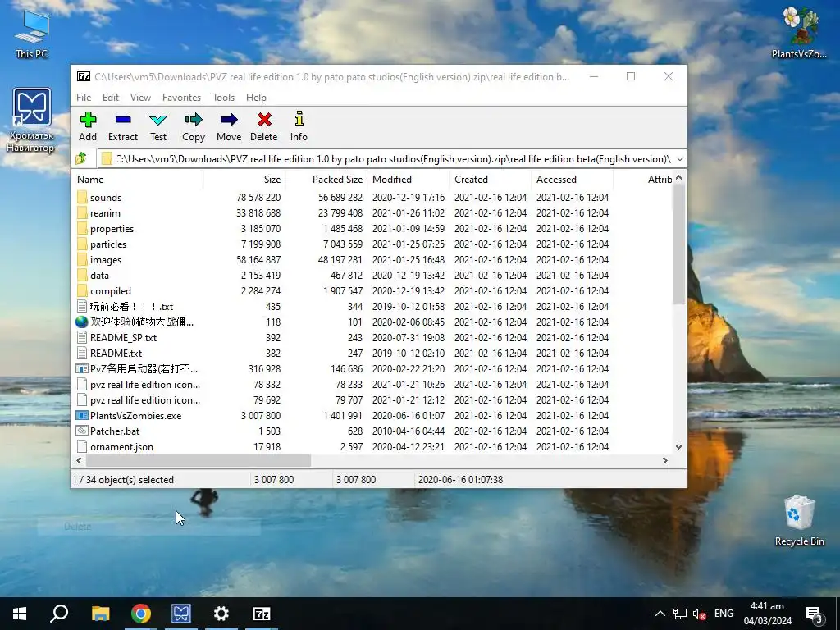The height and width of the screenshot is (630, 840).
Task: Click 7-Zip taskbar button
Action: click(262, 614)
